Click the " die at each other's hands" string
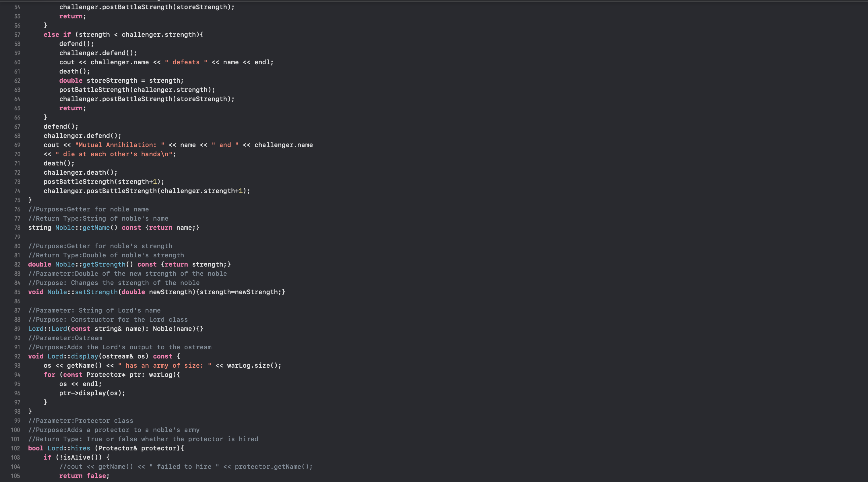868x482 pixels. pos(114,154)
